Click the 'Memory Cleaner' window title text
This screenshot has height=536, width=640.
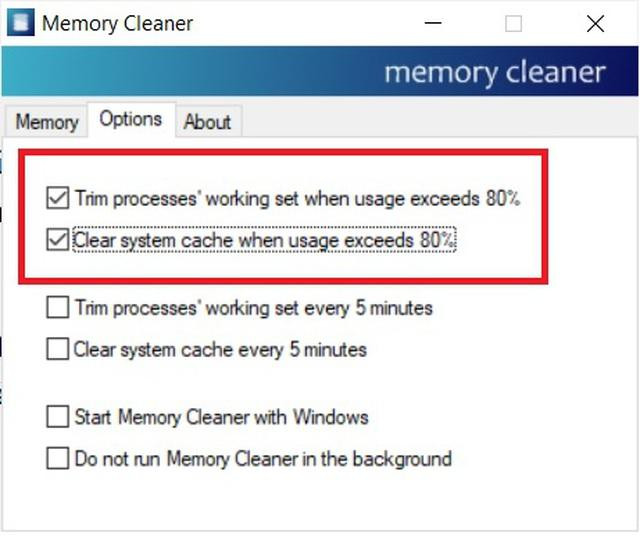[x=117, y=23]
